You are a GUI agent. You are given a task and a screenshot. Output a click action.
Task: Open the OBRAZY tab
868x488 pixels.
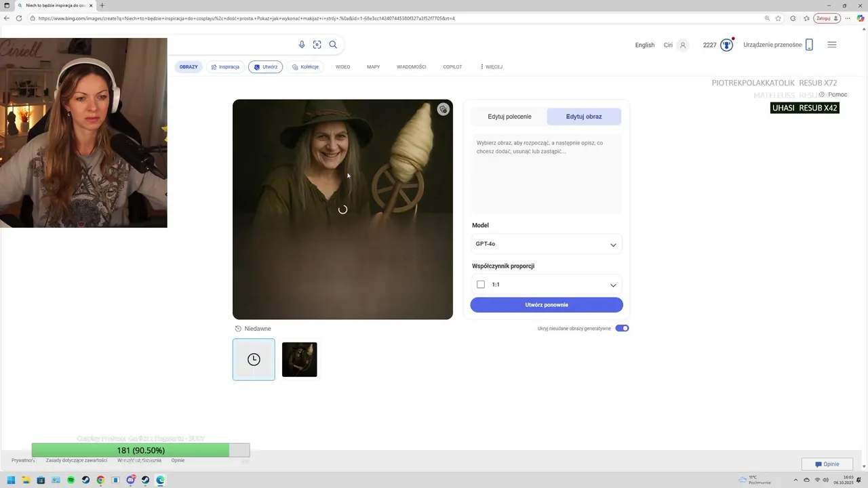click(189, 67)
